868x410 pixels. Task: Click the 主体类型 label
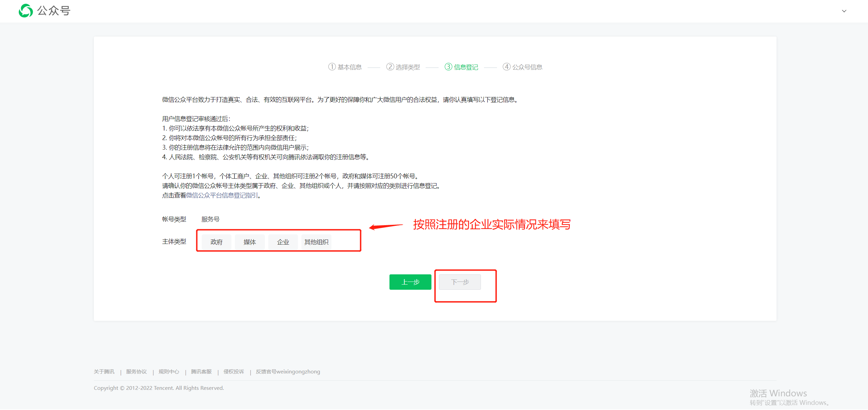[174, 242]
